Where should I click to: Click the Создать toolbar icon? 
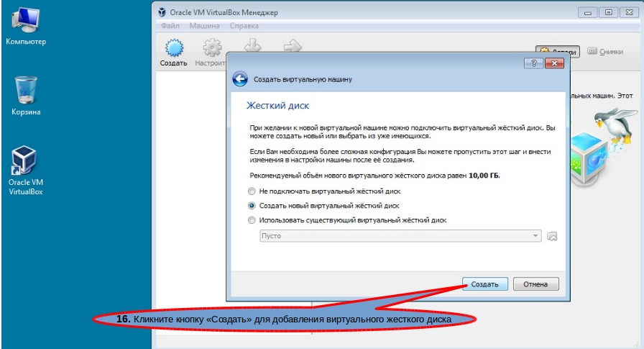174,48
